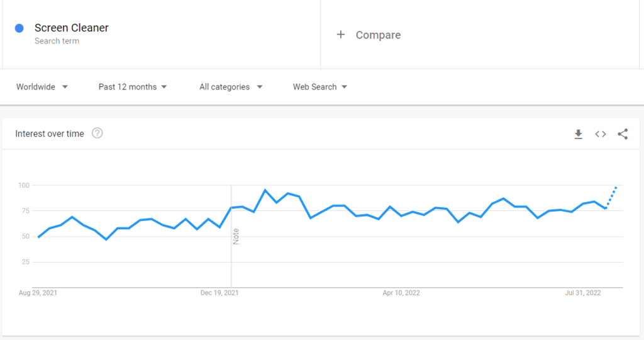Click the Dec 19, 2021 axis label
The width and height of the screenshot is (644, 340).
point(219,293)
